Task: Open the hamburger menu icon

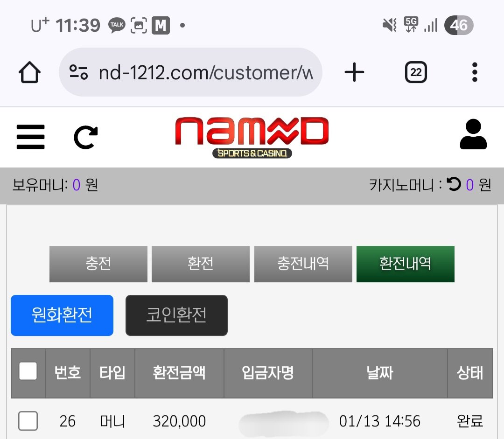Action: 30,137
